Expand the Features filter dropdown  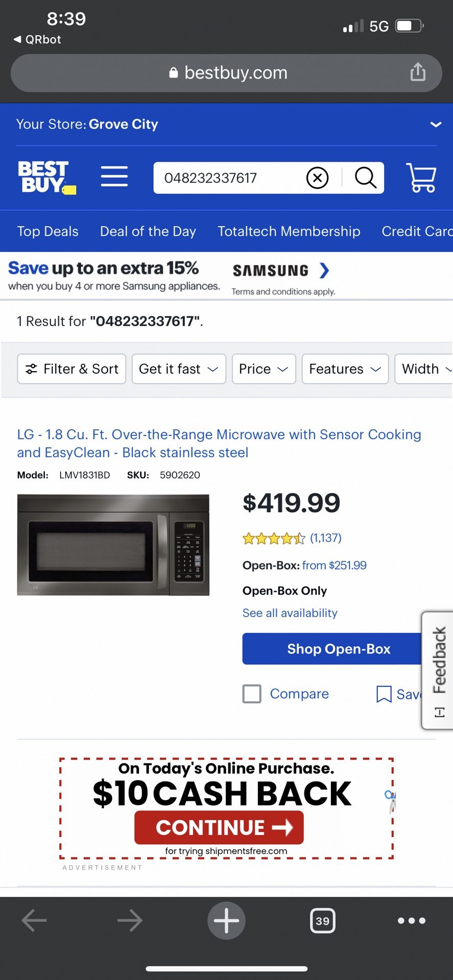coord(345,369)
